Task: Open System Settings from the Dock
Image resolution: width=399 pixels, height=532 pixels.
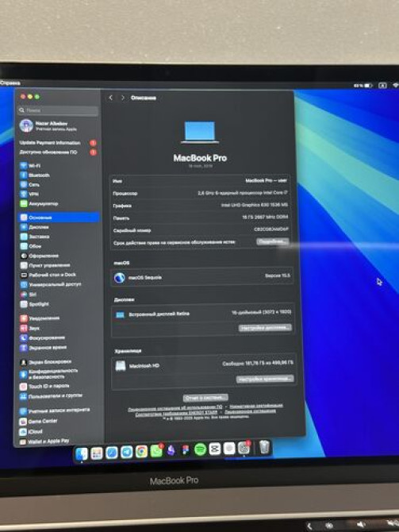Action: (244, 448)
